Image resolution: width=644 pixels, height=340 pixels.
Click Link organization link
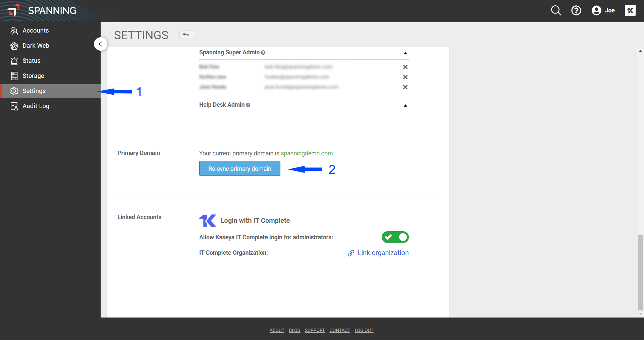tap(383, 253)
